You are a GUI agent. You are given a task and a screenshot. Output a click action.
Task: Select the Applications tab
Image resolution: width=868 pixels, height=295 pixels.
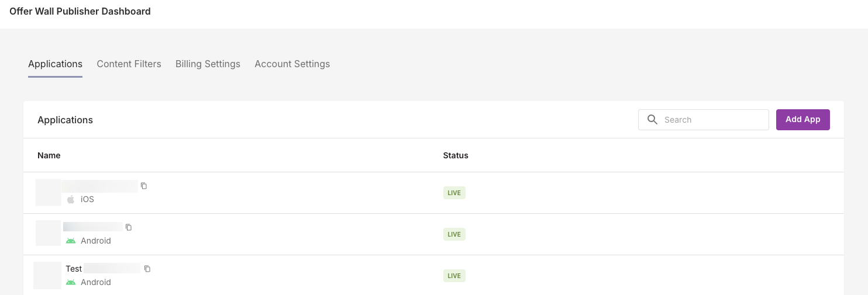[x=55, y=64]
